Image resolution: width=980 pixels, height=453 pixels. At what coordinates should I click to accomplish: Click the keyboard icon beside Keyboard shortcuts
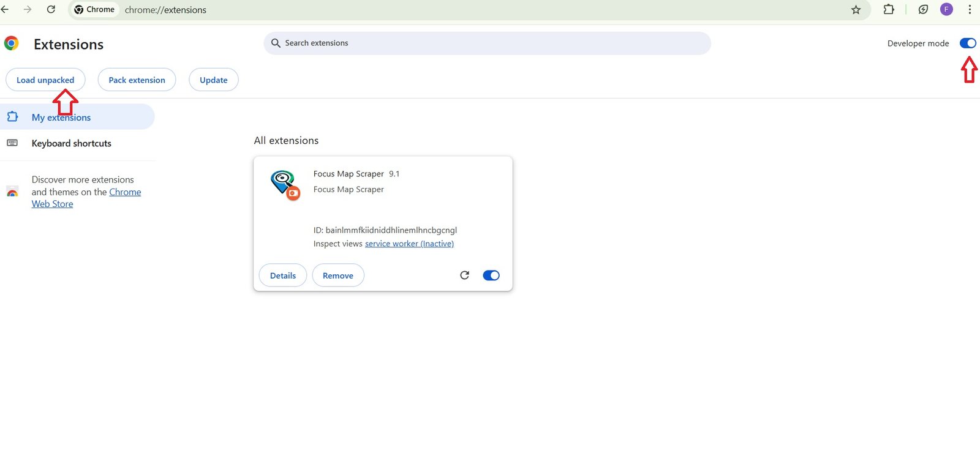click(12, 143)
